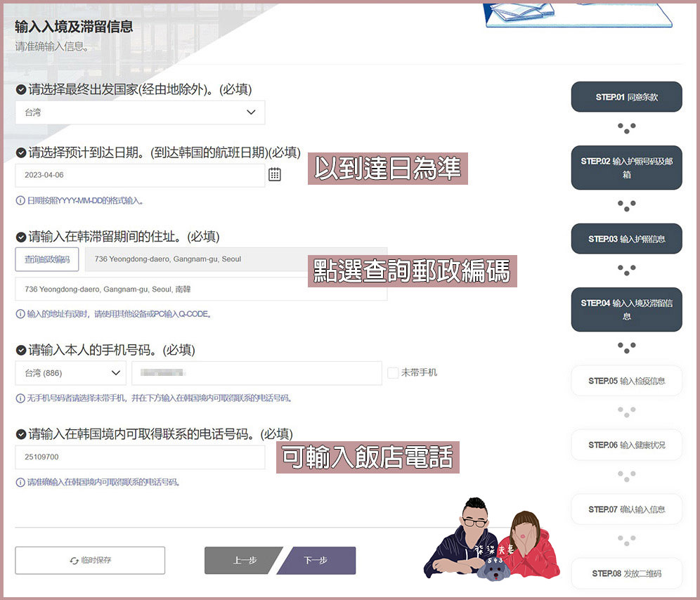Click the detailed address field ending 南韓
Screen dimensions: 700x600
tap(201, 289)
